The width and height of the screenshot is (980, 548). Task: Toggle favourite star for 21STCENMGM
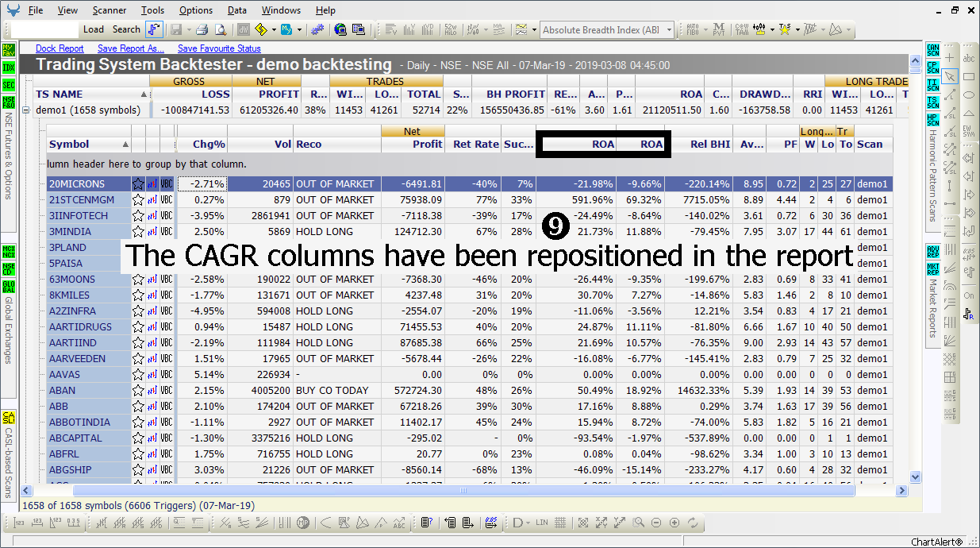point(138,200)
